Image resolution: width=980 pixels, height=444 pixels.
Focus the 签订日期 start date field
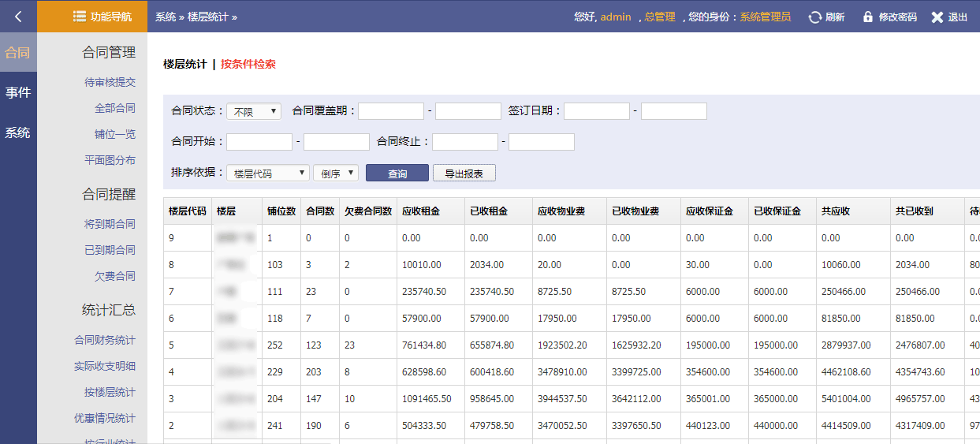[x=597, y=111]
